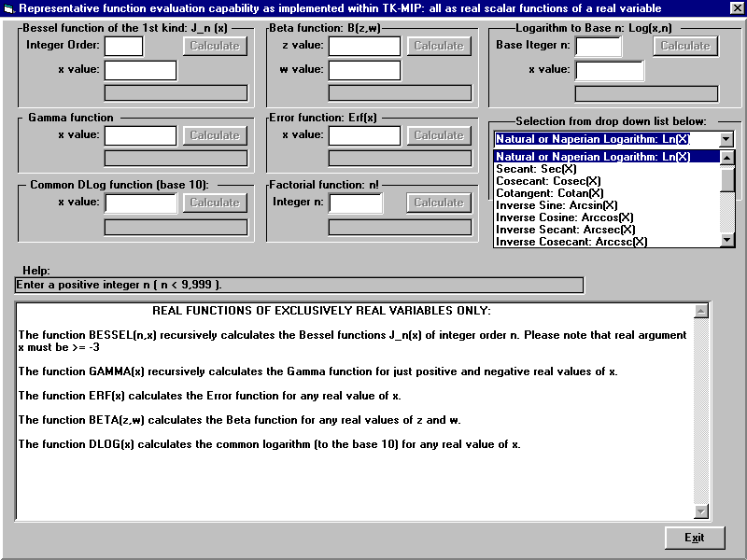Viewport: 747px width, 560px height.
Task: Click Calculate in the Common DLog group
Action: tap(215, 203)
